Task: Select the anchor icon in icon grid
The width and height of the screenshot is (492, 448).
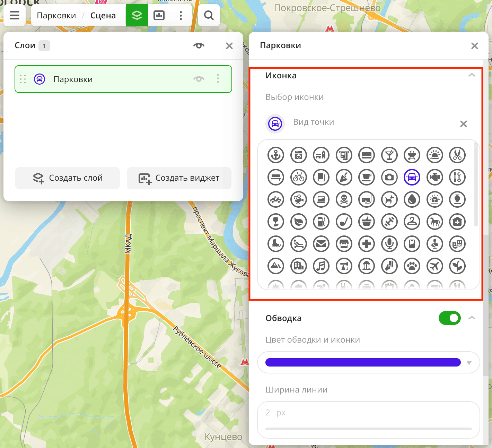Action: point(276,155)
